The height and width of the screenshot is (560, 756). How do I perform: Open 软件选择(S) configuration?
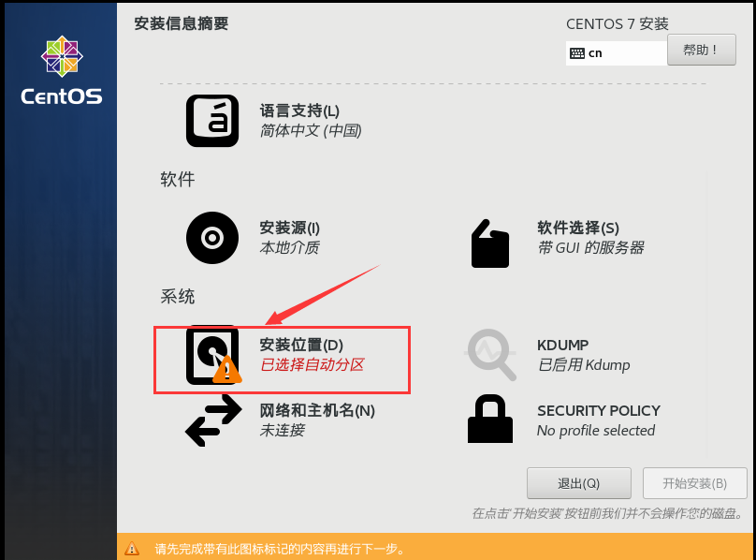tap(578, 228)
